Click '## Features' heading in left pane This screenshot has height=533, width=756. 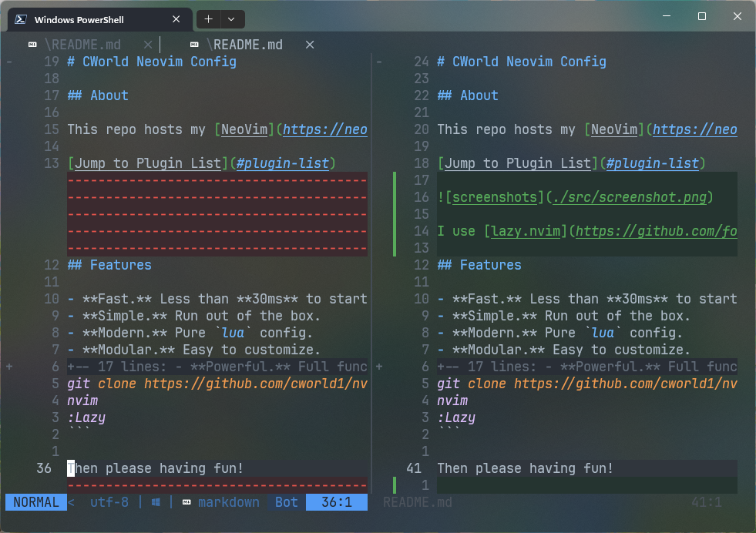pos(109,265)
